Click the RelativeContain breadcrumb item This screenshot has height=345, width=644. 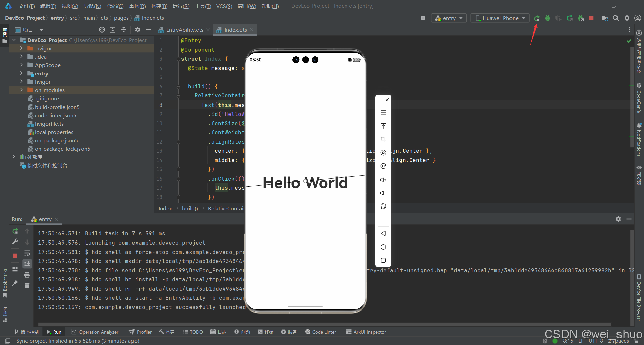pos(226,208)
